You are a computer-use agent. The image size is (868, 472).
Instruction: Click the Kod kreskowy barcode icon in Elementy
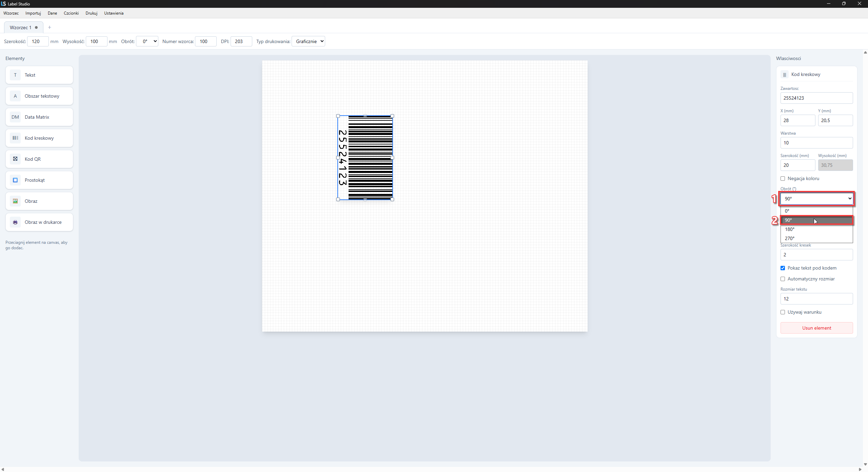[15, 138]
